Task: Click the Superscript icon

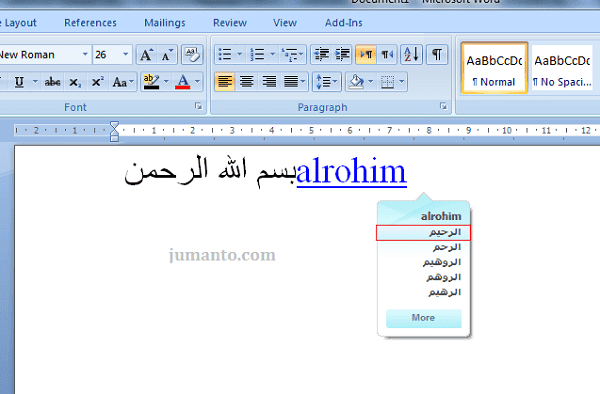Action: click(x=97, y=82)
